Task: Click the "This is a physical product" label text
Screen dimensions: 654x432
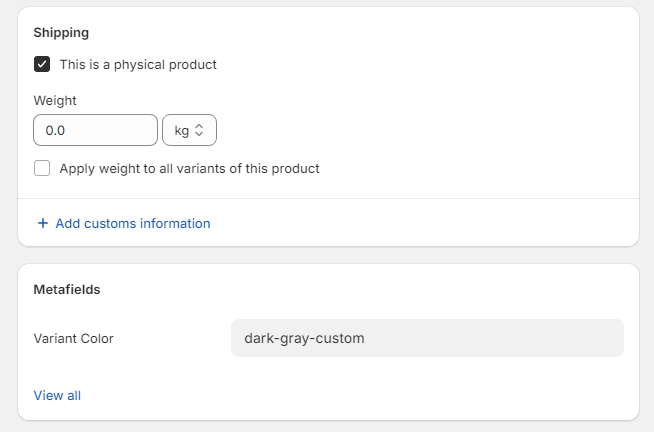Action: pyautogui.click(x=138, y=64)
